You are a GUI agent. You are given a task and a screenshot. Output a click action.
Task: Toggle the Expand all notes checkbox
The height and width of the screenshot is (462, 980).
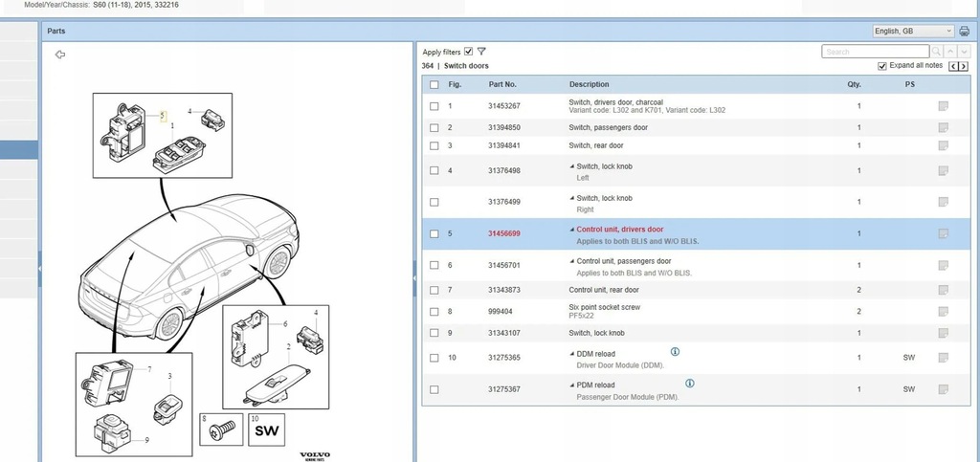point(881,66)
